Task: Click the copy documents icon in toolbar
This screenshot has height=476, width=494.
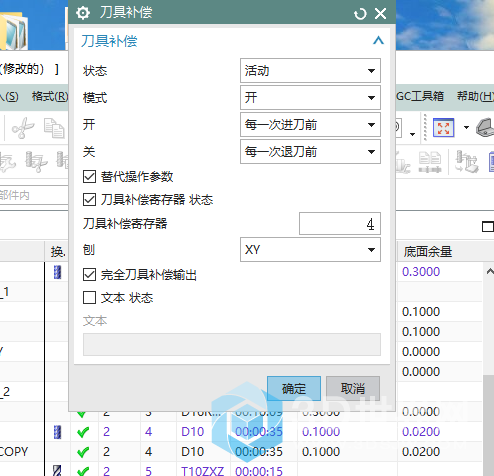Action: pos(54,128)
